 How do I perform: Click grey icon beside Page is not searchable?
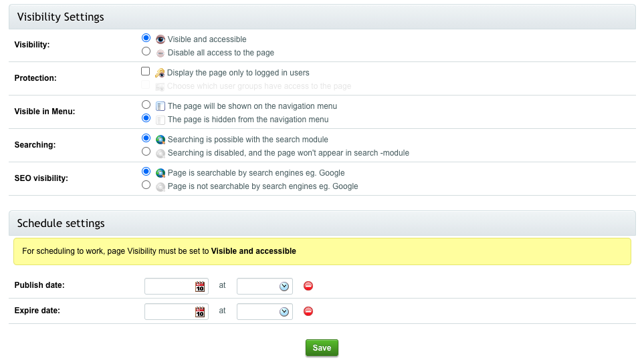tap(160, 186)
